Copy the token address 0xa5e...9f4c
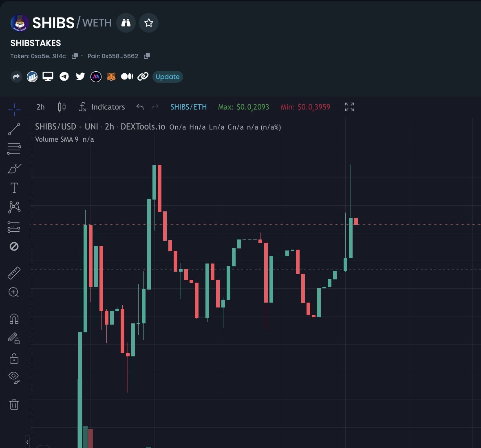The height and width of the screenshot is (448, 481). tap(75, 56)
